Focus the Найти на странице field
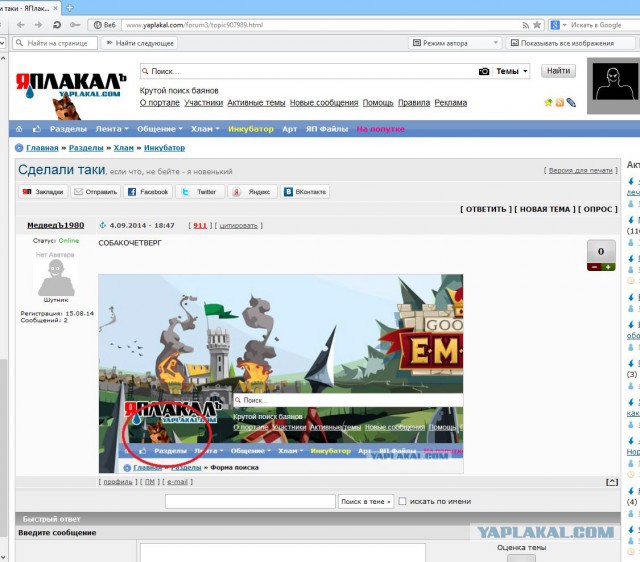The height and width of the screenshot is (562, 640). pyautogui.click(x=55, y=43)
